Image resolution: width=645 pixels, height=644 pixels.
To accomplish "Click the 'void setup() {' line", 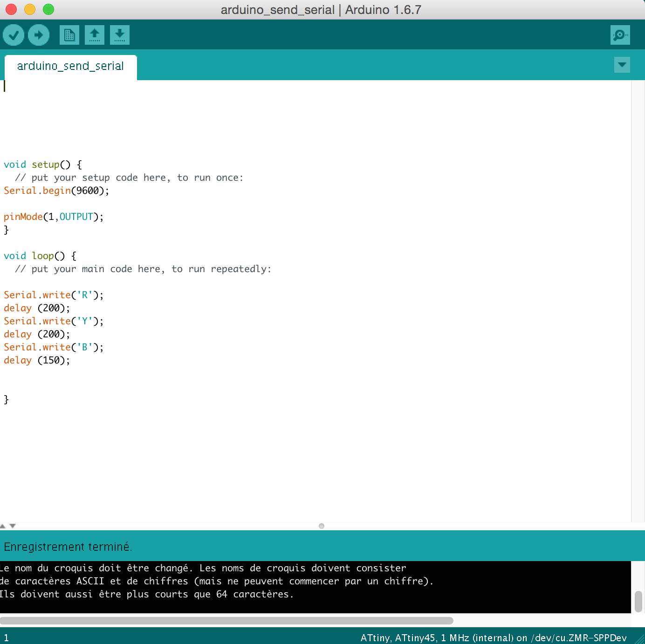I will coord(43,164).
